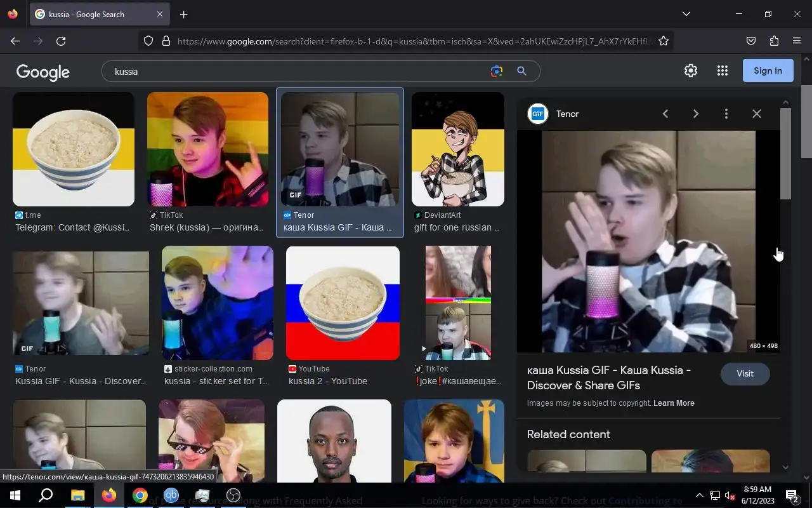
Task: Open the notification center icon
Action: tap(792, 495)
